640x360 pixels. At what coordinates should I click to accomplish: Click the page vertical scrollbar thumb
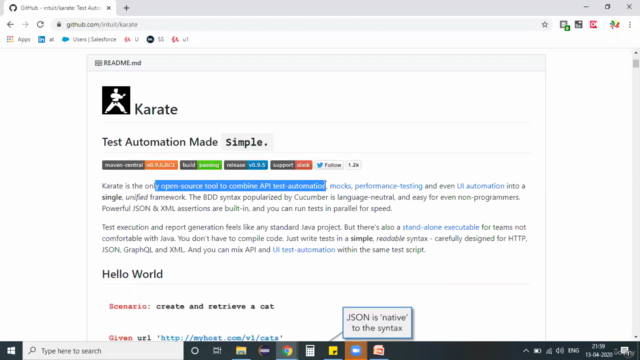tap(636, 64)
